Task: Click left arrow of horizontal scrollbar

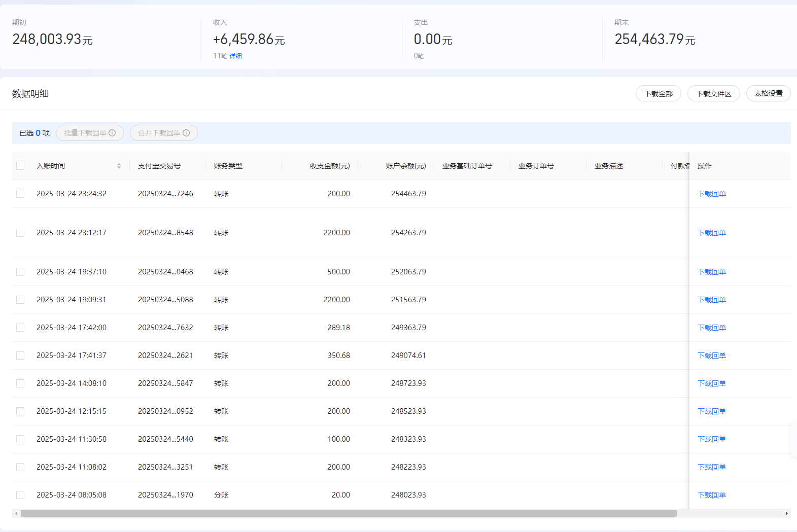Action: [x=16, y=513]
